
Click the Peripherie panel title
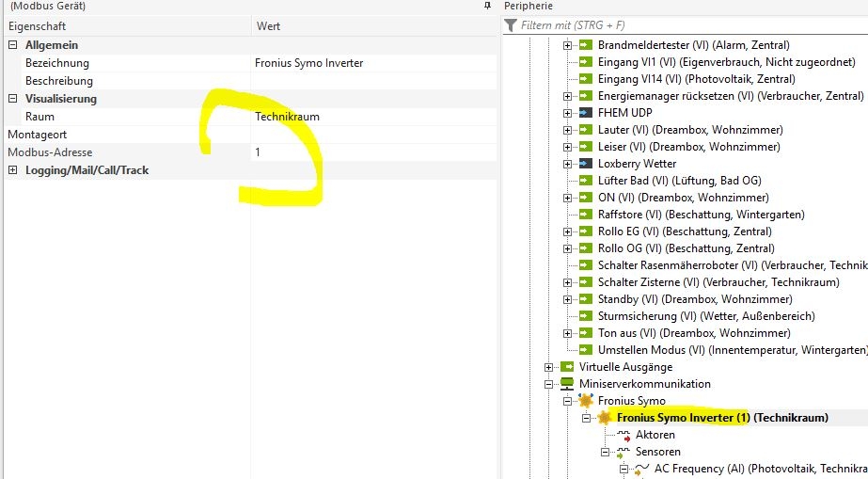(529, 6)
